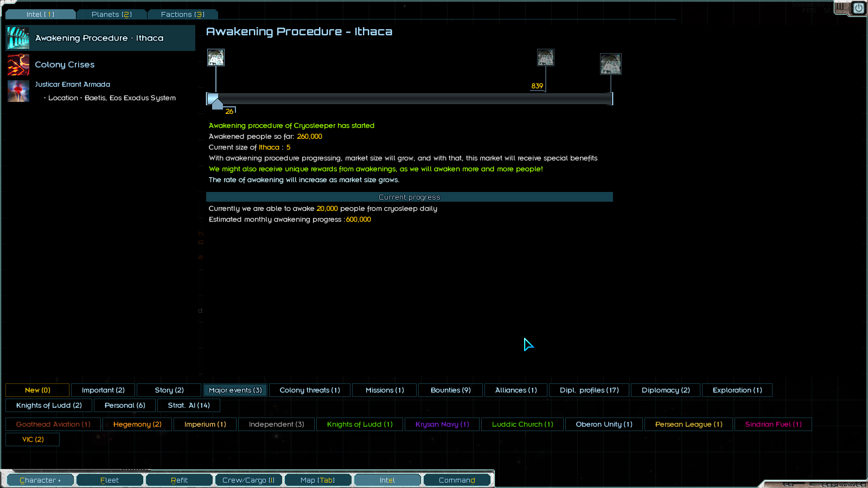Click the Colony Crises icon

pyautogui.click(x=18, y=65)
